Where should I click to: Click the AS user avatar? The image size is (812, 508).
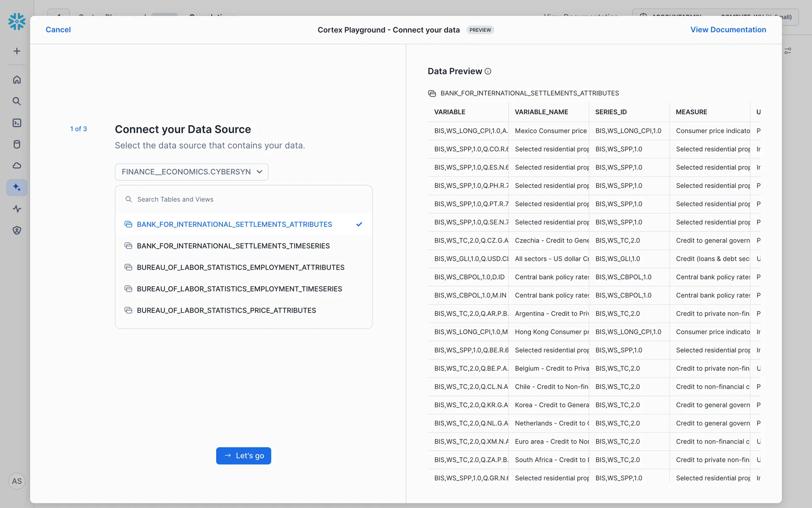click(17, 481)
